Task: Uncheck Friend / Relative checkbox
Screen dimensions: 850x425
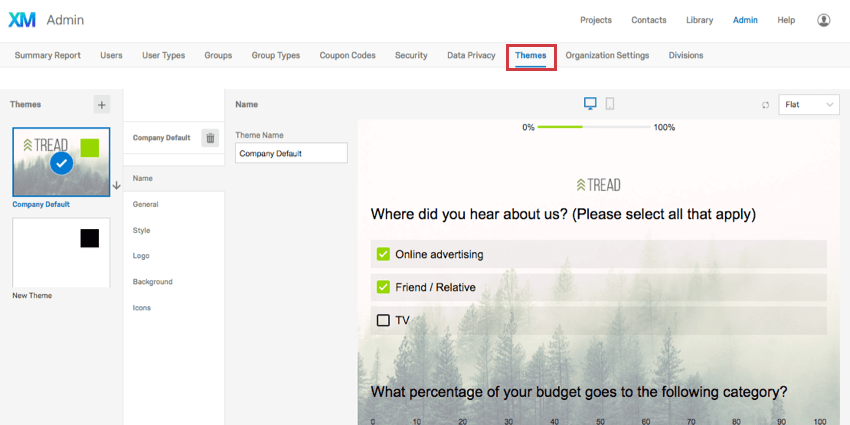Action: [383, 287]
